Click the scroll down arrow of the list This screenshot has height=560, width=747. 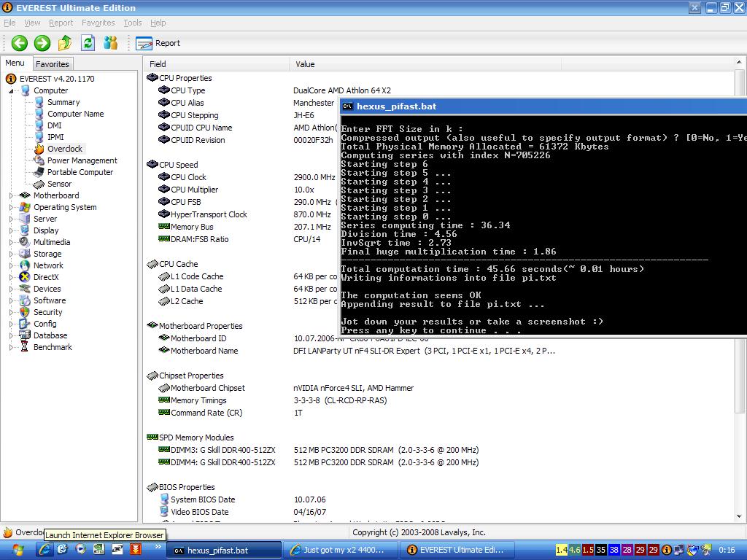(x=739, y=516)
